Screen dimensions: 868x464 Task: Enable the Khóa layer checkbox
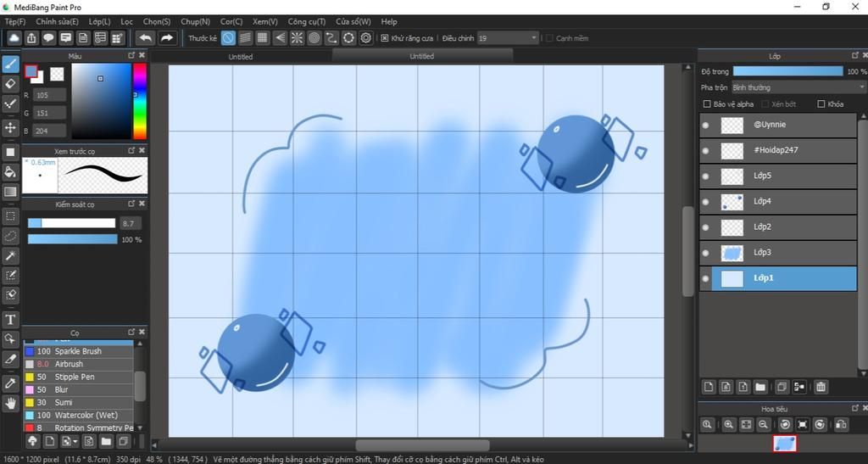tap(821, 103)
